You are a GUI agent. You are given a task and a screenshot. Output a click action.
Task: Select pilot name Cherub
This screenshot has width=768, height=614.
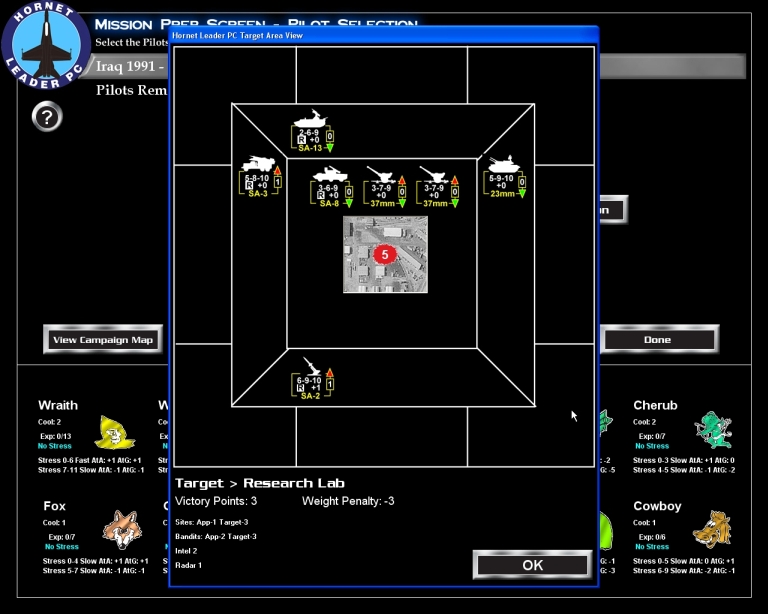click(x=655, y=405)
